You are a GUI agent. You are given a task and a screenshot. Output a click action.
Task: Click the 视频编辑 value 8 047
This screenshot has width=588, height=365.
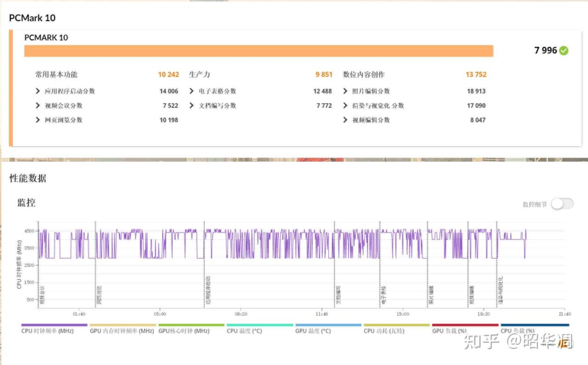point(478,120)
